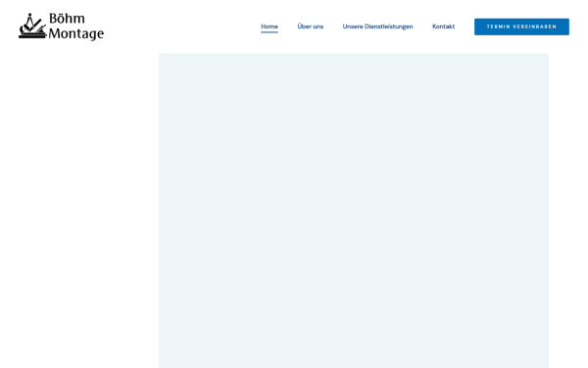Viewport: 588px width, 368px height.
Task: Click the Böhm Montage logo
Action: (61, 26)
